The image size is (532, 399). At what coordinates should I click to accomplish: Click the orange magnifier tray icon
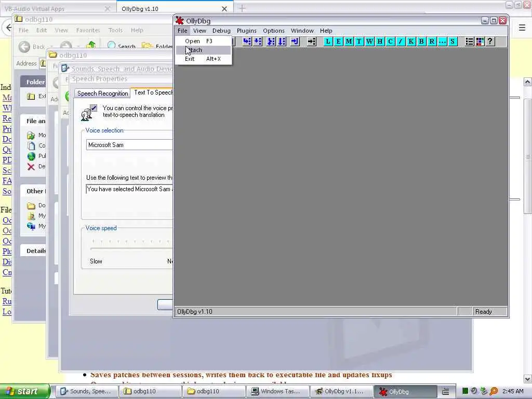[x=494, y=391]
